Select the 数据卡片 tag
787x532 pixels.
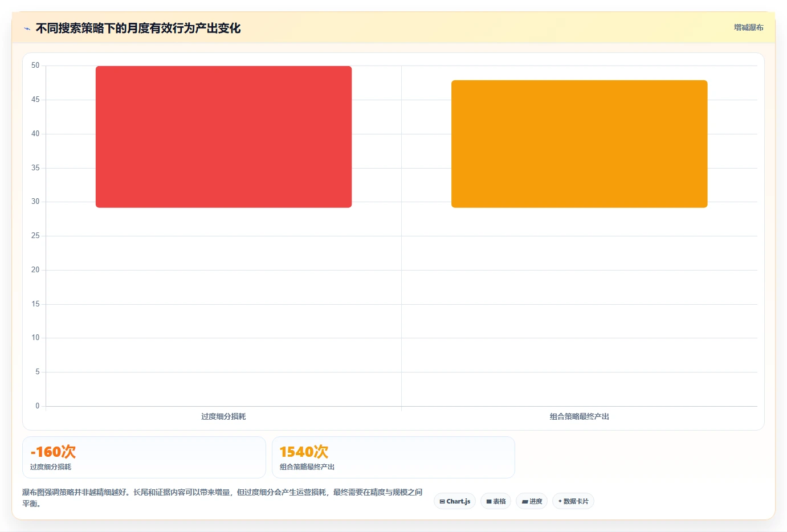[x=573, y=501]
